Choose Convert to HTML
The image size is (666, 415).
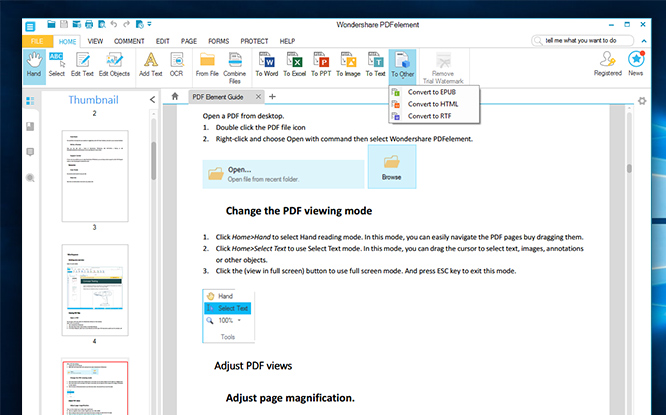pyautogui.click(x=434, y=104)
